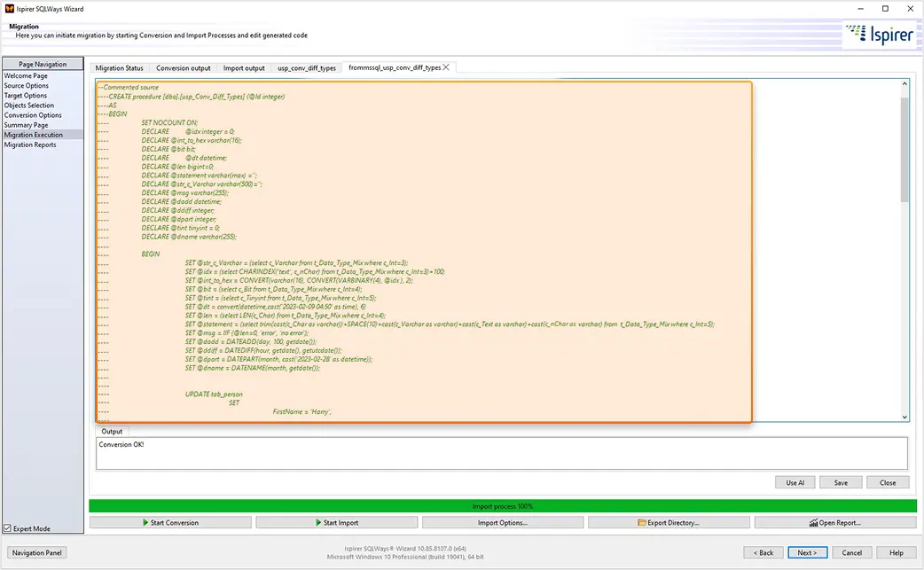The width and height of the screenshot is (924, 570).
Task: Click the code editor scroll up arrow
Action: (904, 84)
